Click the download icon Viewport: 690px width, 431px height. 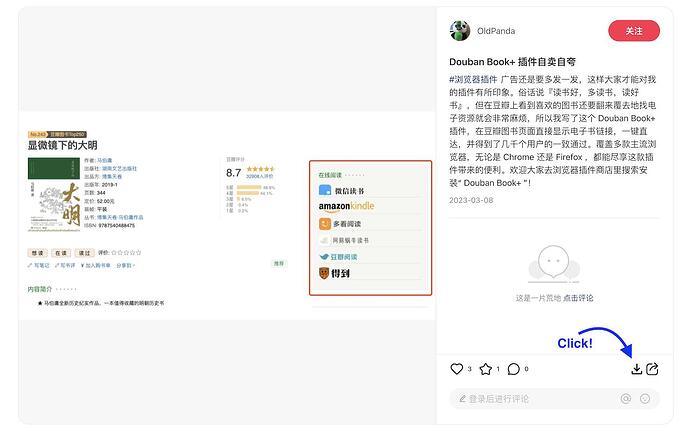(x=636, y=369)
